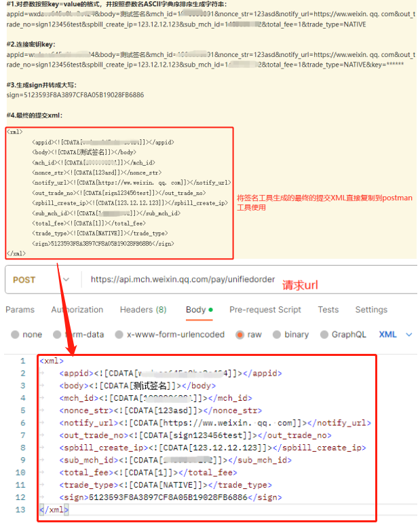
Task: Click the #2 连接密钥key heading
Action: [31, 44]
